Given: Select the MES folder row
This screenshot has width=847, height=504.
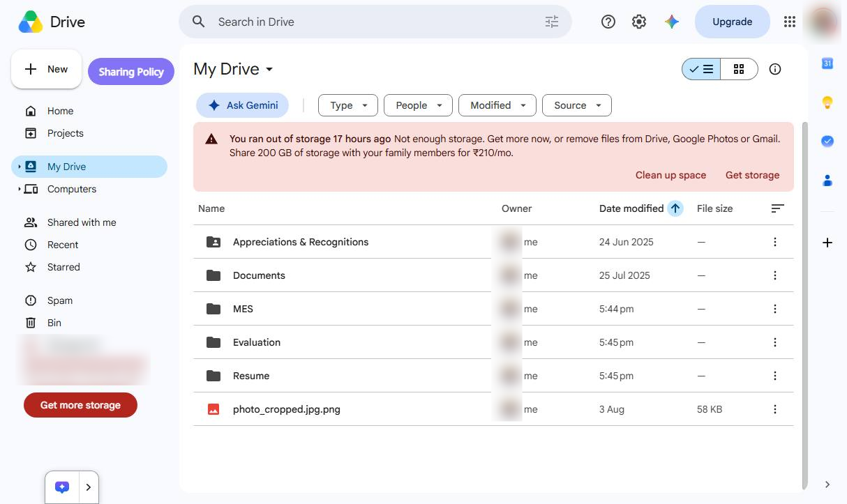Looking at the screenshot, I should (493, 309).
